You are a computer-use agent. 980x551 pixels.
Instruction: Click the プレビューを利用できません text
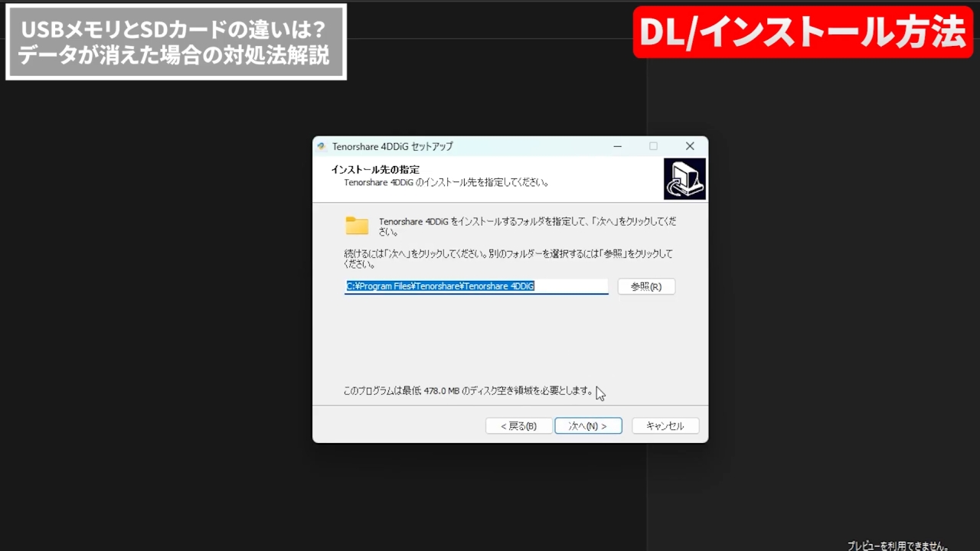click(898, 546)
